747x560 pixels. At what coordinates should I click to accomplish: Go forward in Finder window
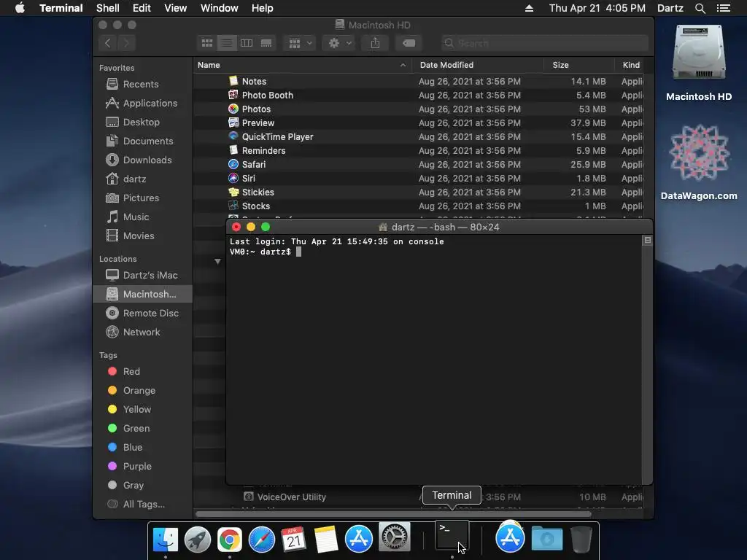tap(126, 43)
